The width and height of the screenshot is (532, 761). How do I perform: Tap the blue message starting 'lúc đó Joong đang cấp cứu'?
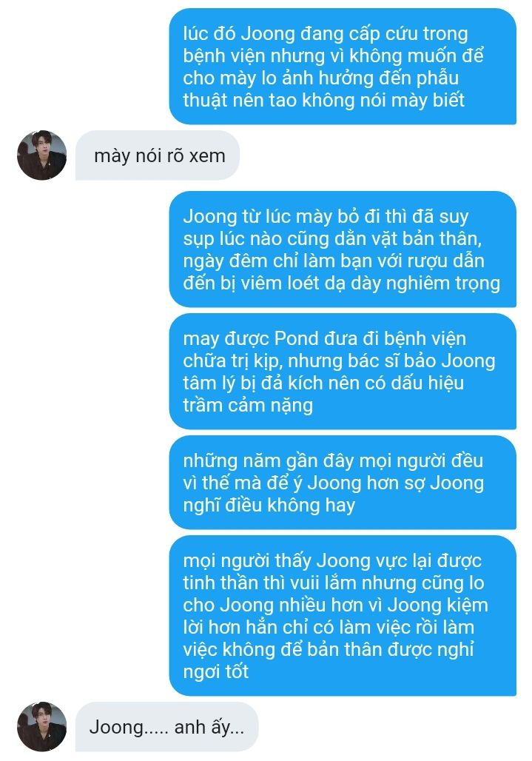click(343, 67)
